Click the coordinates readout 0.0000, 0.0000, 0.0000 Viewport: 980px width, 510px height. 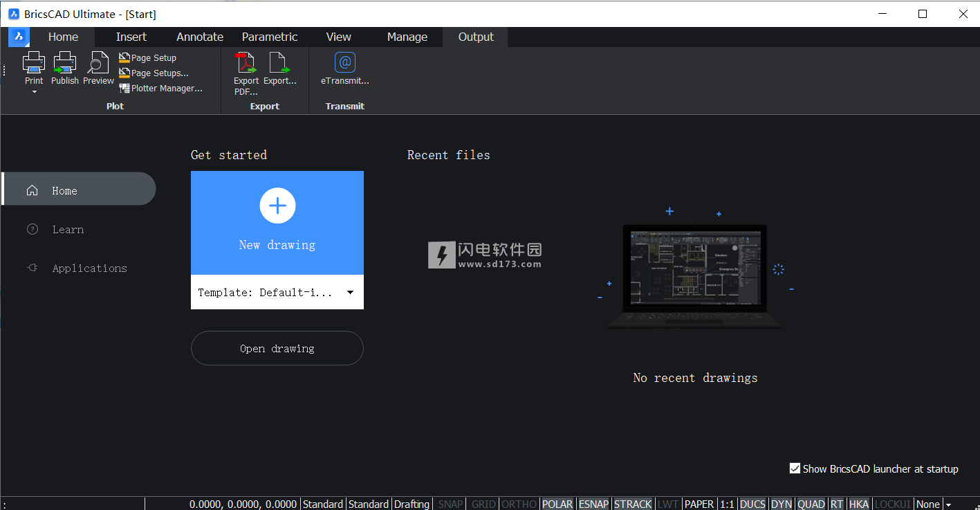pos(243,504)
